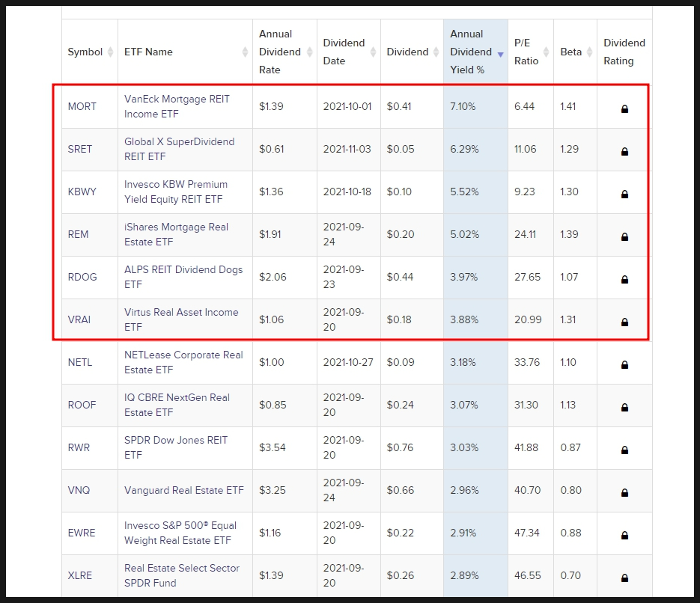Click the lock icon in NETL row
The height and width of the screenshot is (603, 700).
(x=624, y=365)
